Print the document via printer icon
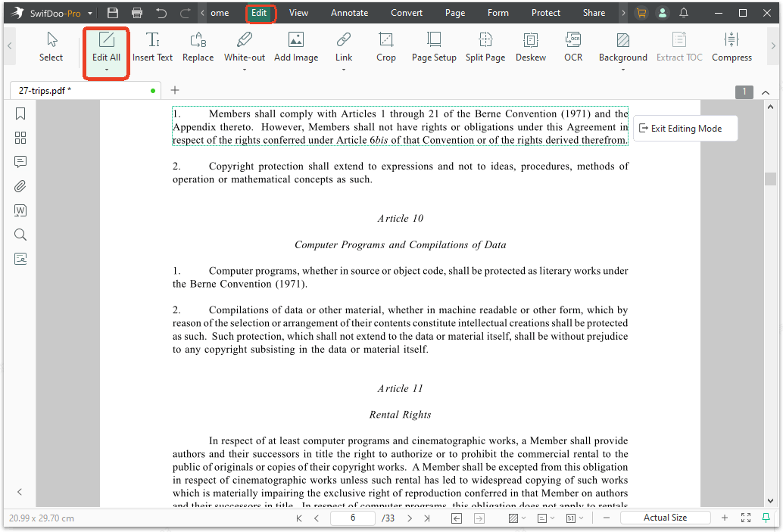This screenshot has height=532, width=783. tap(137, 13)
